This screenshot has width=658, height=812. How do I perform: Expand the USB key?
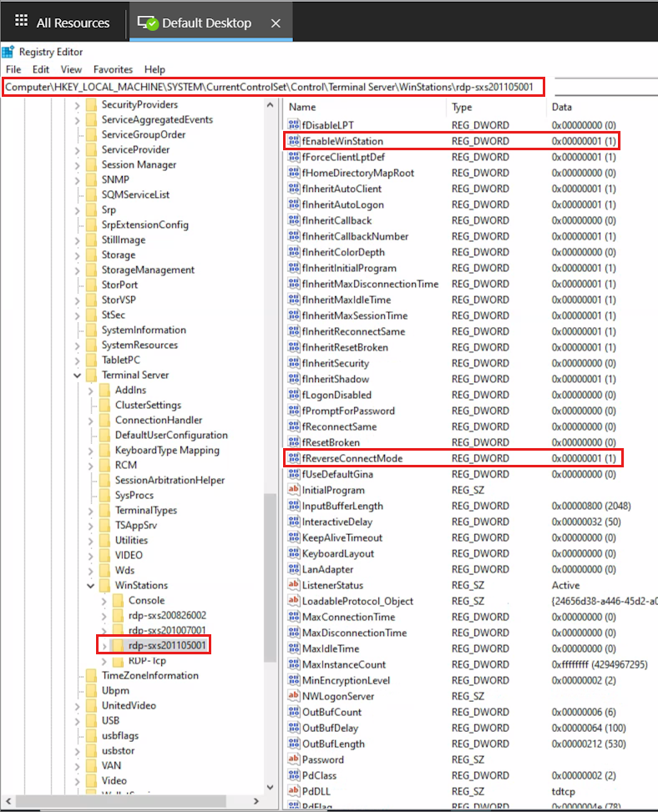77,721
